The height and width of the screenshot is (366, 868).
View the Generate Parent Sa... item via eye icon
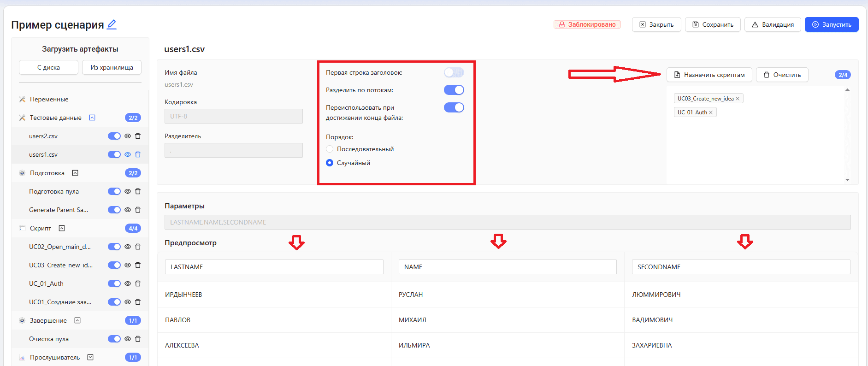point(128,210)
